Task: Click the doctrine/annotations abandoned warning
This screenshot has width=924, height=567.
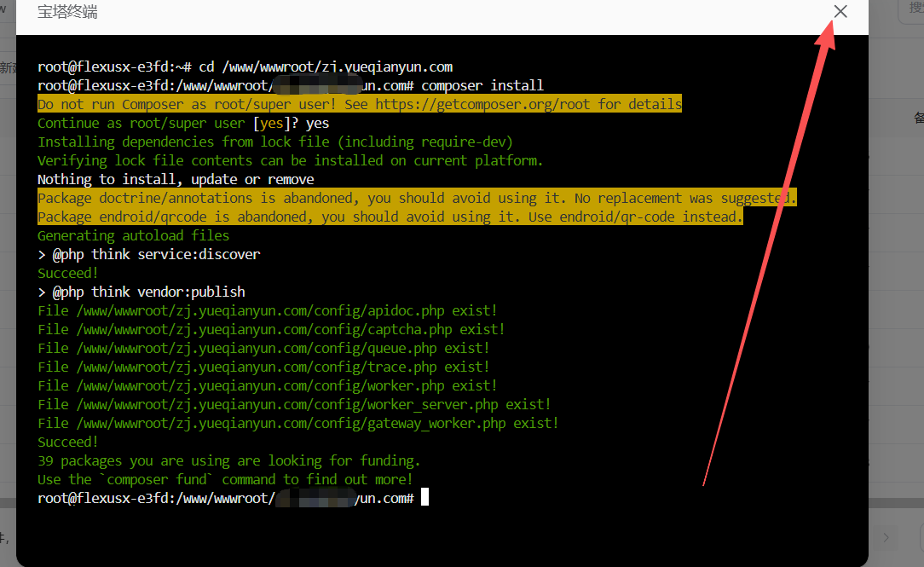Action: pos(417,198)
